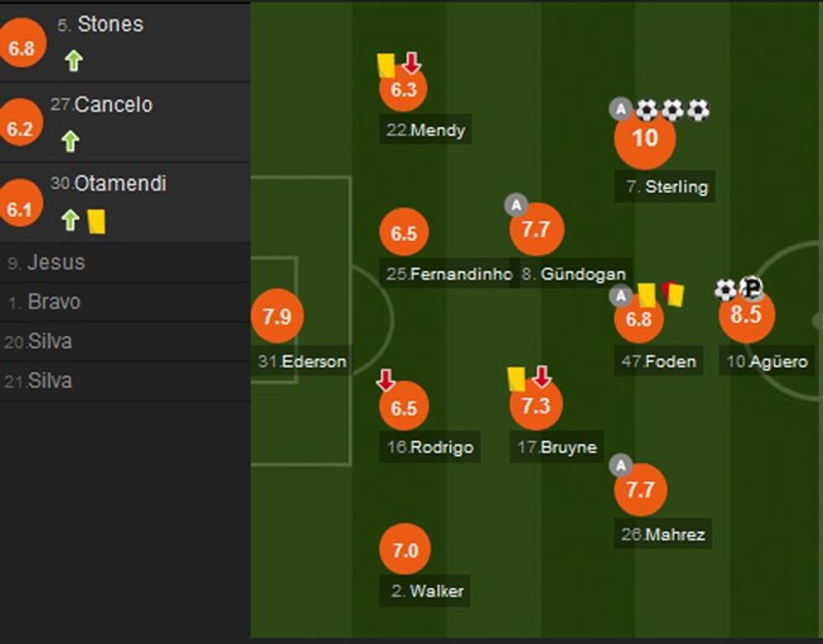This screenshot has width=823, height=644.
Task: Click the yellow card icon above Mendy
Action: pyautogui.click(x=386, y=65)
